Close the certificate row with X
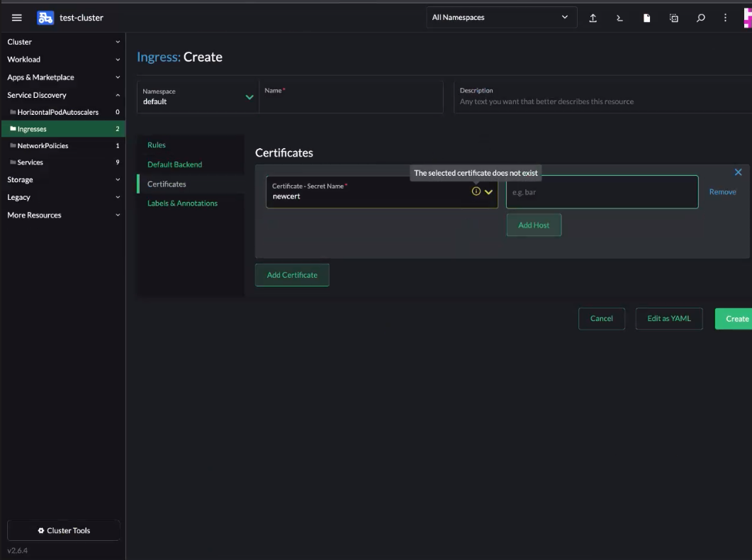Screen dimensions: 752x560 pos(738,172)
